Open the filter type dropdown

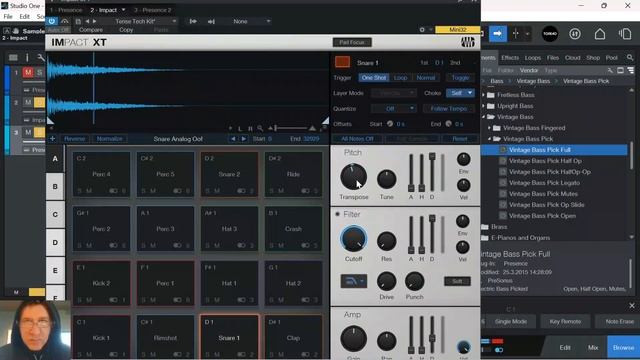pyautogui.click(x=353, y=281)
